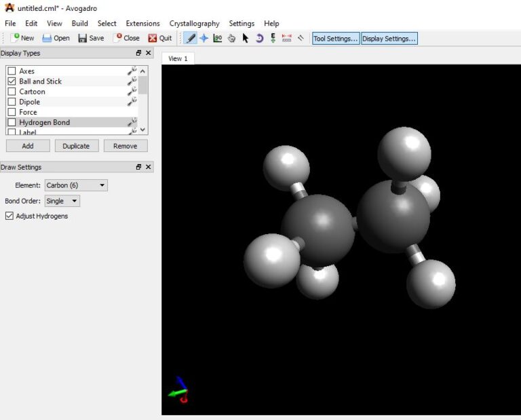The height and width of the screenshot is (420, 521).
Task: Select the Navigate tool star icon
Action: [x=204, y=39]
